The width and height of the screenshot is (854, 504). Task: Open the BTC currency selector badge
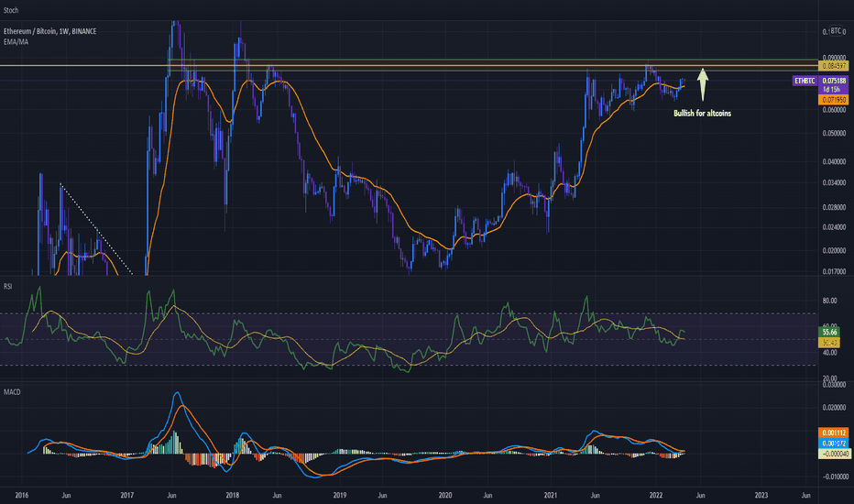point(836,31)
